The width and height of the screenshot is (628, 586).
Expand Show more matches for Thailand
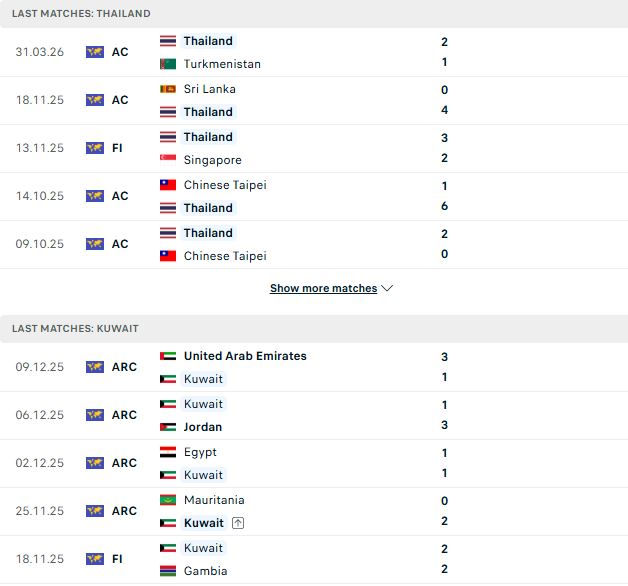(x=324, y=288)
